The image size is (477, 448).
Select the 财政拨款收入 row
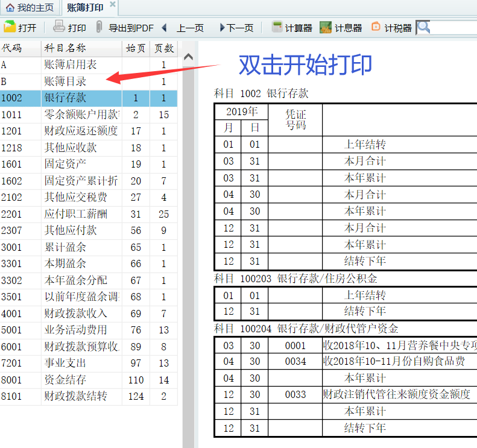click(89, 314)
